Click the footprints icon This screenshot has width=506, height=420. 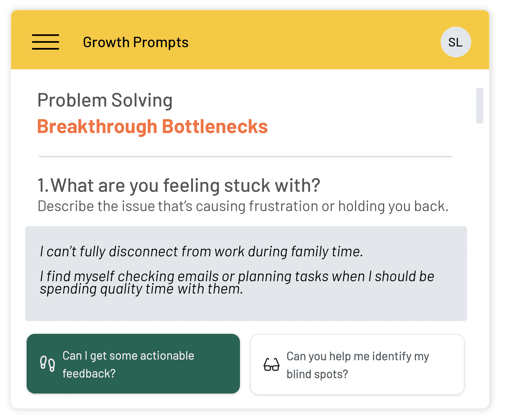click(x=47, y=364)
